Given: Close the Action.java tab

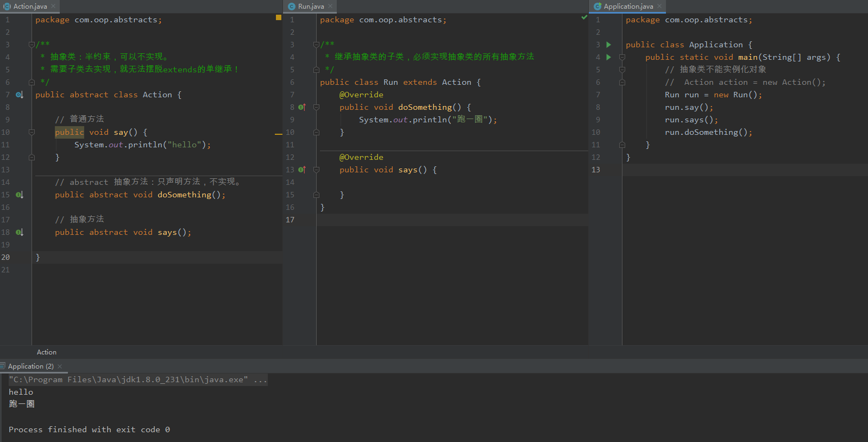Looking at the screenshot, I should tap(53, 7).
